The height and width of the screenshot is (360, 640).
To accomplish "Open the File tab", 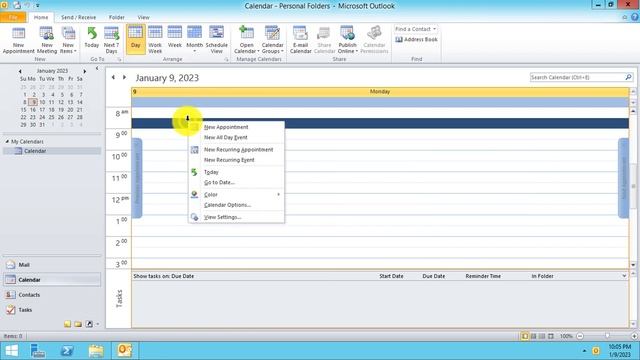I will pyautogui.click(x=13, y=17).
